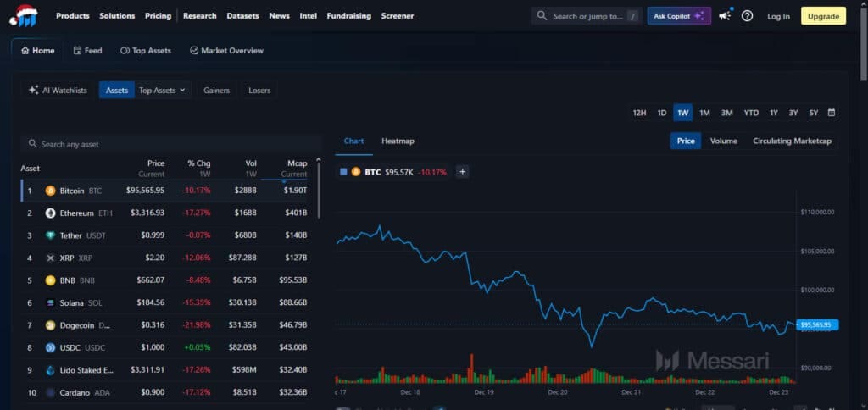Expand the Top Assets dropdown
Screen dimensions: 868x410
click(162, 90)
